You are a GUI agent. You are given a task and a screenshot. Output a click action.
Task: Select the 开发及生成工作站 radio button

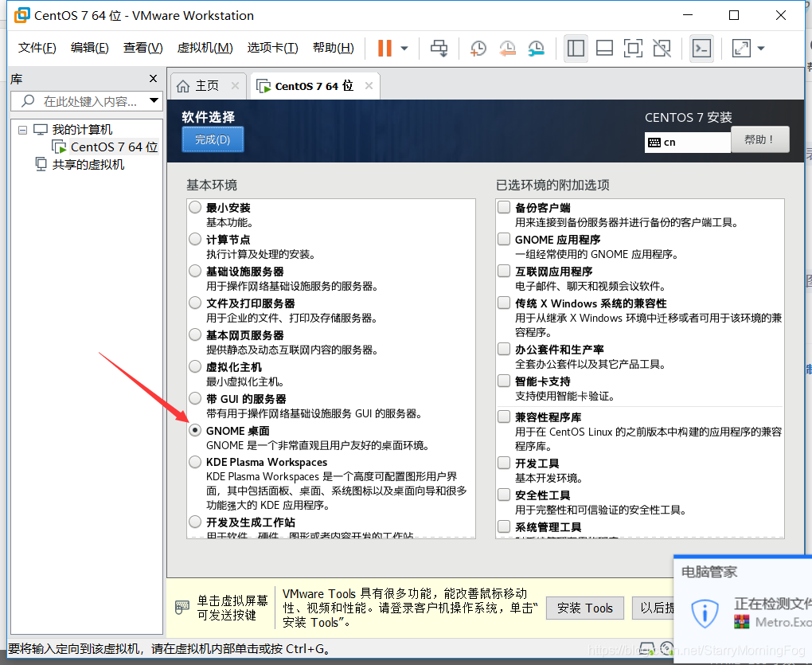[x=195, y=522]
